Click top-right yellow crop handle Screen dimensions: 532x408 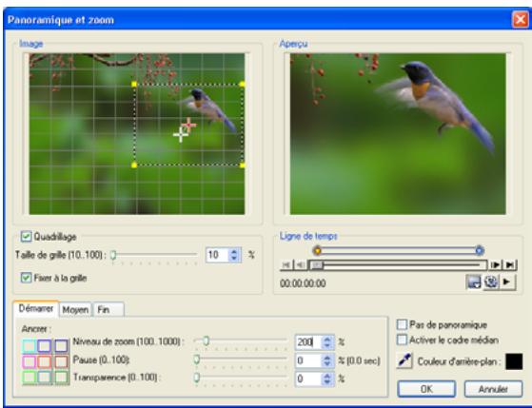click(x=242, y=84)
